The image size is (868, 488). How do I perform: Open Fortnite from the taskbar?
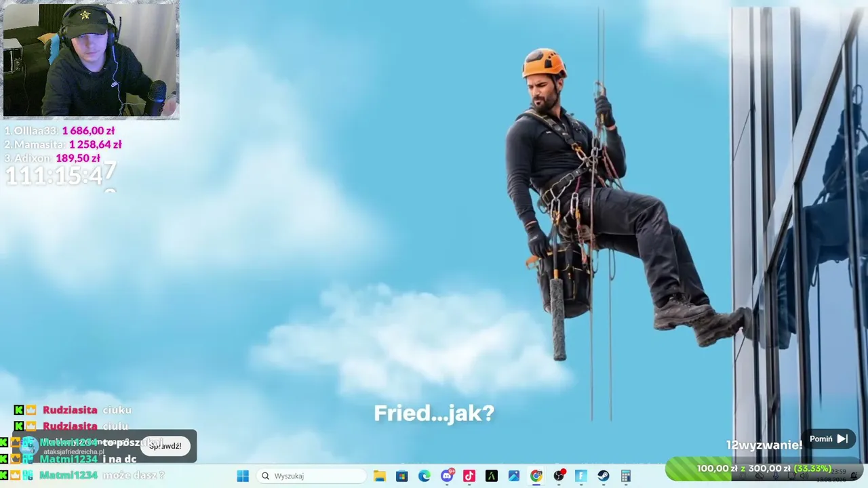(581, 476)
